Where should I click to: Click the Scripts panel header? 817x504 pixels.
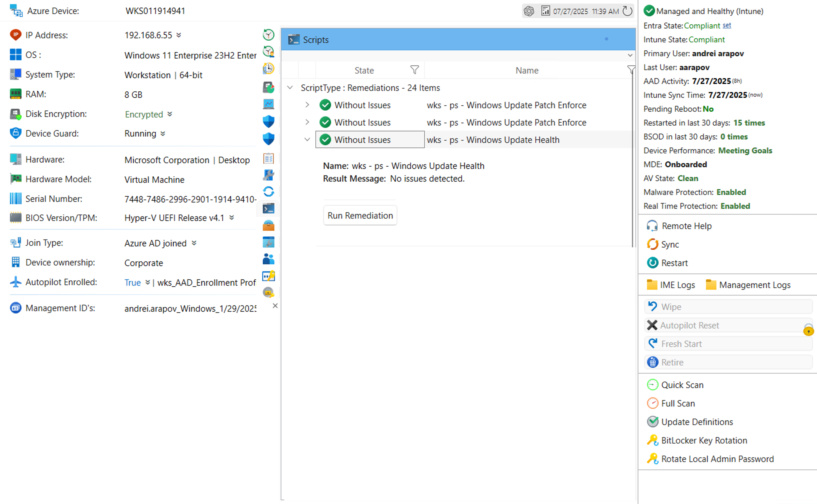click(x=458, y=39)
